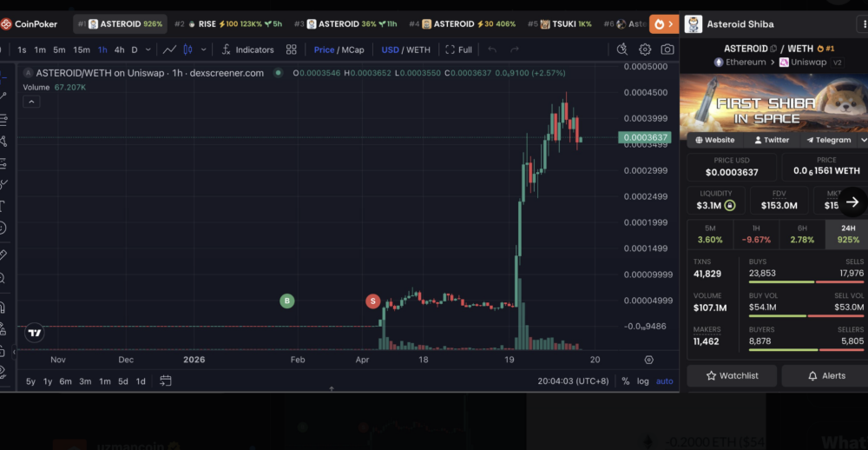
Task: Select the Text drawing tool
Action: [3, 206]
